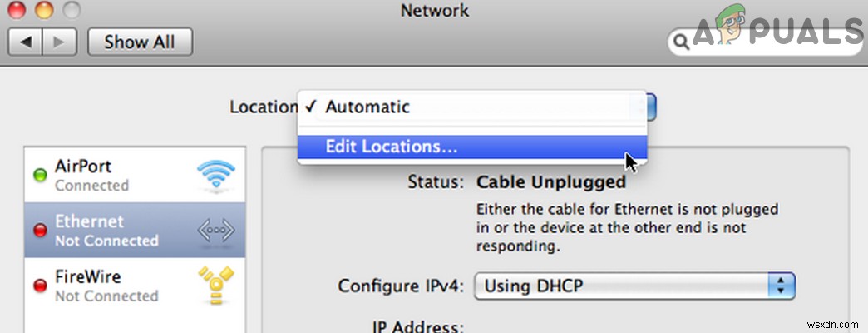
Task: Click the back navigation arrow
Action: 28,41
